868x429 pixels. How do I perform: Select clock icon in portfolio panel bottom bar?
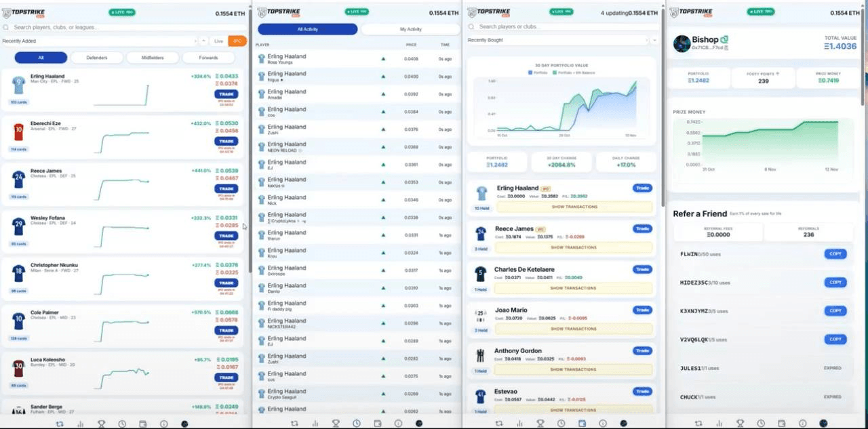(561, 424)
